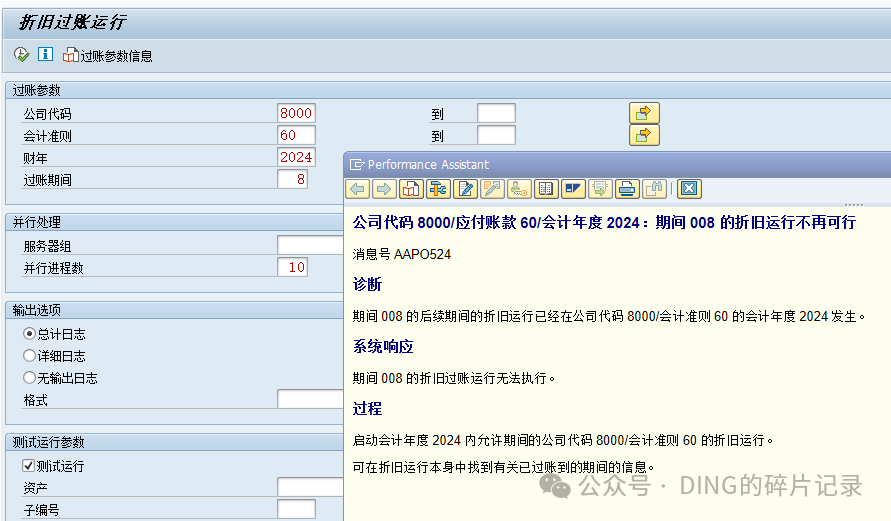This screenshot has height=521, width=891.
Task: Select the 总计日志 radio button
Action: pos(30,334)
